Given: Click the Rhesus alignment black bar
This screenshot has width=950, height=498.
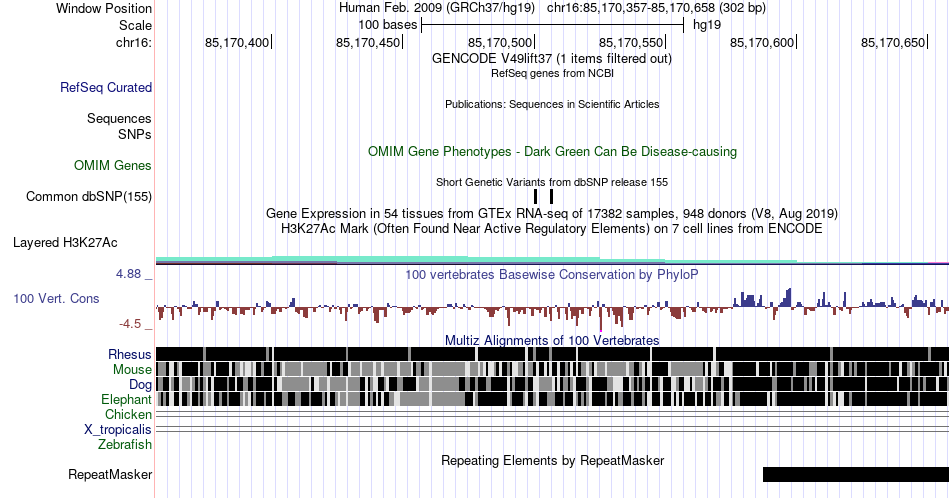Looking at the screenshot, I should click(x=552, y=354).
